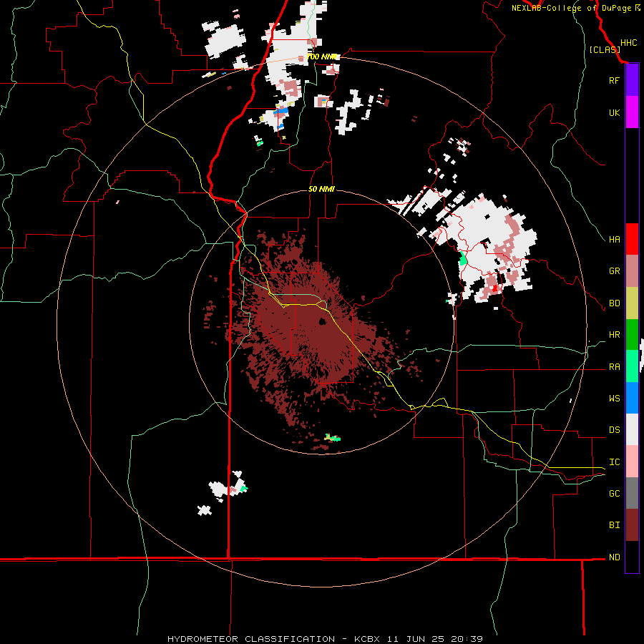Click the yellow BD big drops swatch
The height and width of the screenshot is (644, 644).
632,303
